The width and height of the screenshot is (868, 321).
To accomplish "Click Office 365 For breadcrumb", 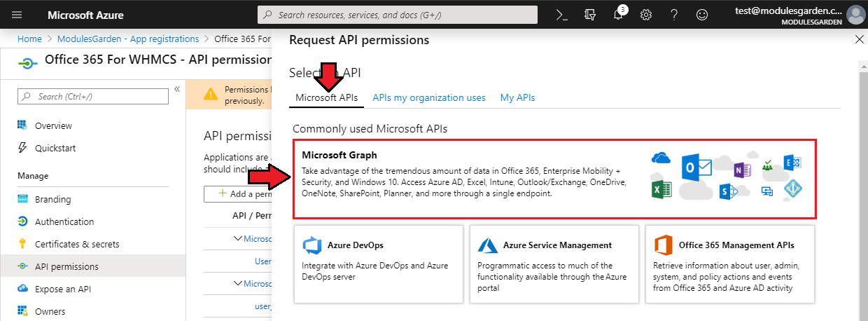I will 243,39.
